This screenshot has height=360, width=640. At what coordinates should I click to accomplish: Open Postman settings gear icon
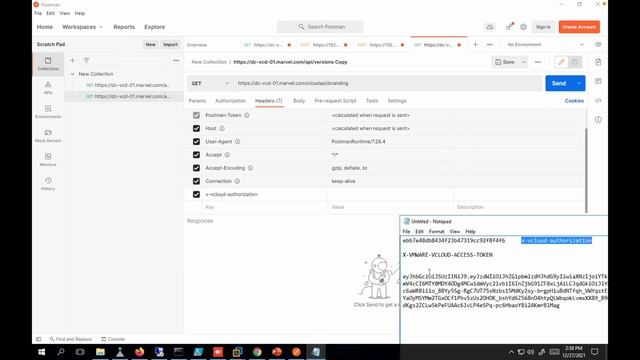pos(523,27)
